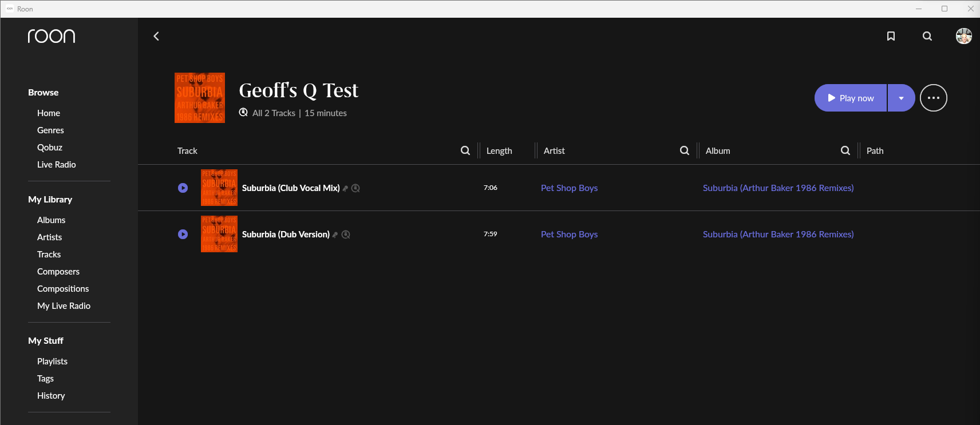Open Live Radio in the sidebar
Image resolution: width=980 pixels, height=425 pixels.
pyautogui.click(x=57, y=165)
